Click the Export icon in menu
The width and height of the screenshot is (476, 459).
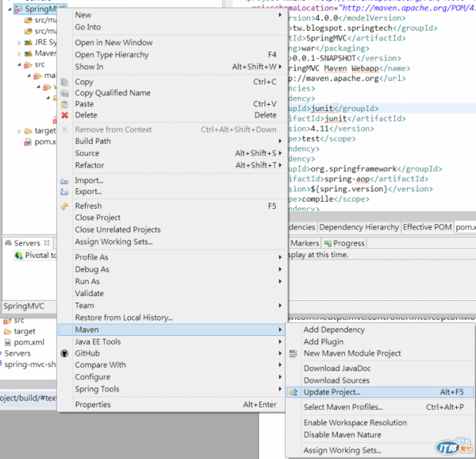click(64, 191)
